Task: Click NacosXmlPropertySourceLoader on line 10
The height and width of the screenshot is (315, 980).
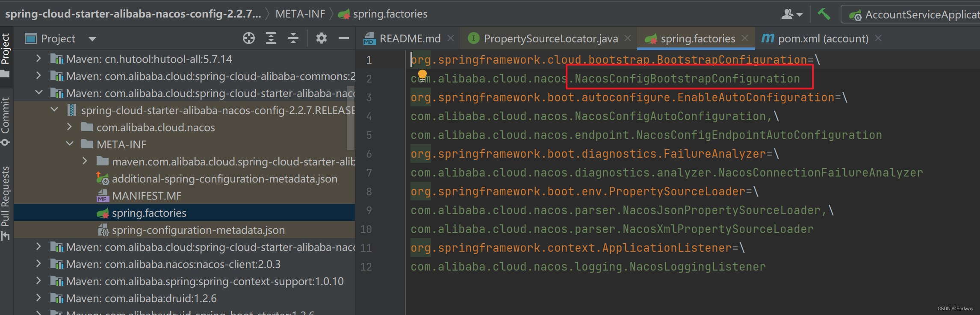Action: point(718,229)
